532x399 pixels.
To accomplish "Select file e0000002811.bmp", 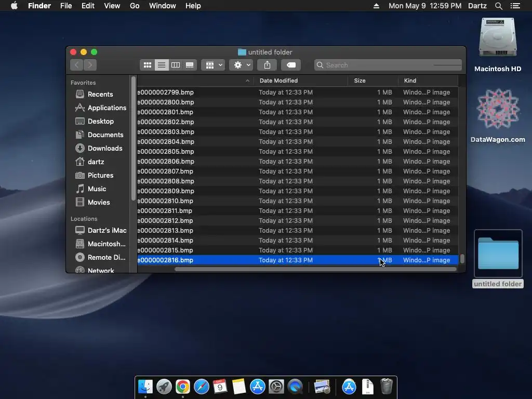I will [x=298, y=211].
